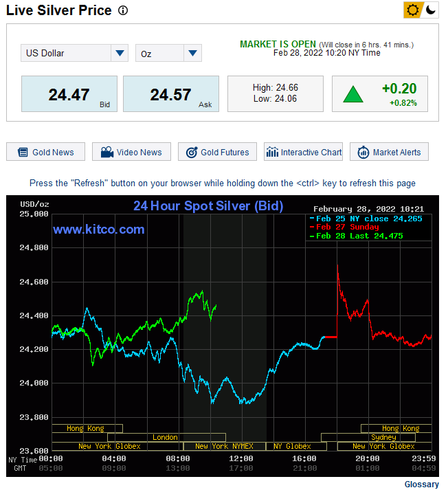The height and width of the screenshot is (490, 448).
Task: Open Gold Futures
Action: coord(217,152)
